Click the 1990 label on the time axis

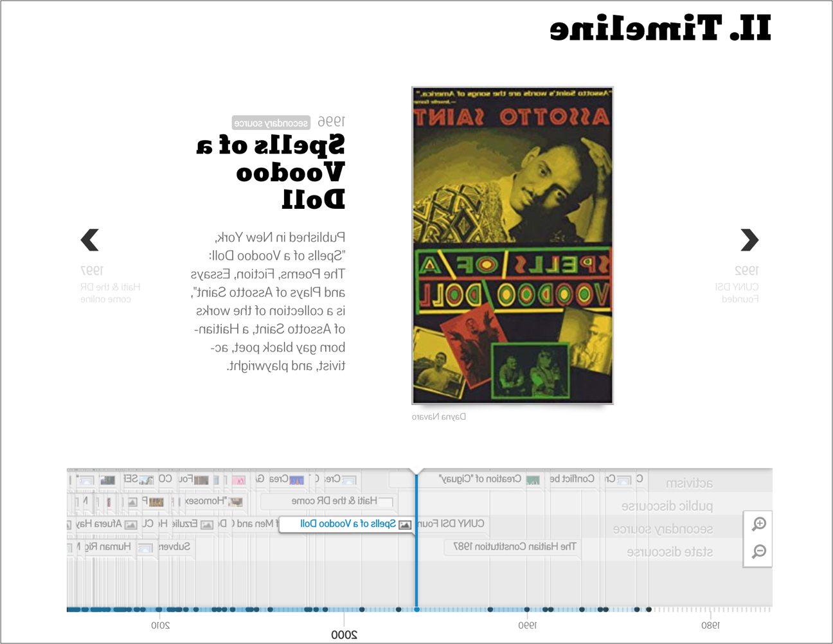527,625
